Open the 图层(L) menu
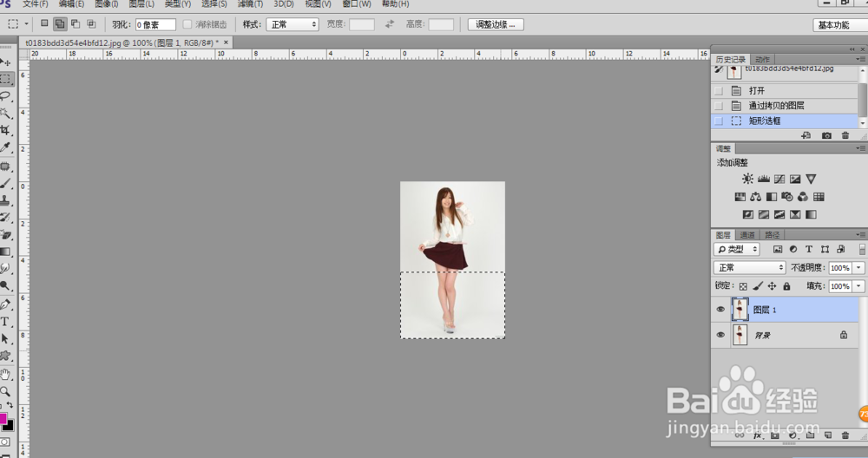 pos(141,3)
